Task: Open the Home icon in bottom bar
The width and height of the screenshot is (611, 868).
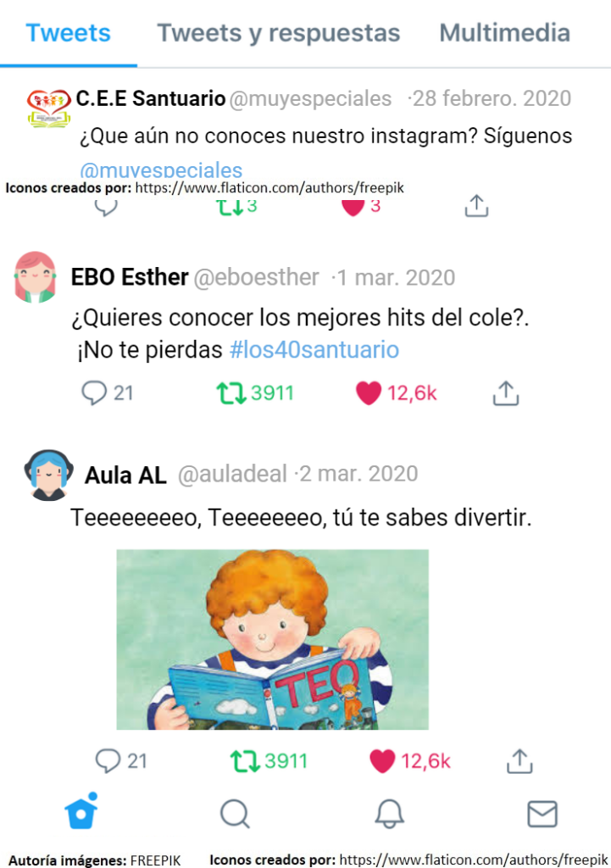Action: (x=81, y=811)
